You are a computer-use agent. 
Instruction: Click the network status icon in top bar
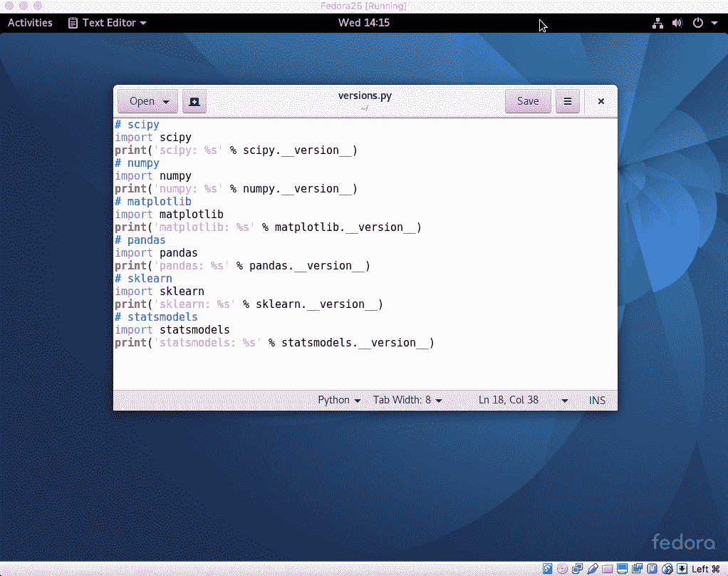[x=657, y=24]
